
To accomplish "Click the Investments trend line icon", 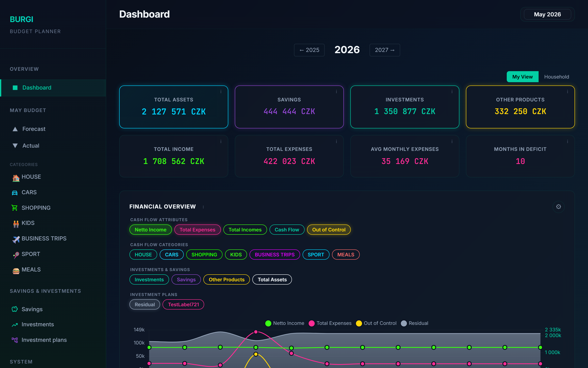I will (15, 325).
